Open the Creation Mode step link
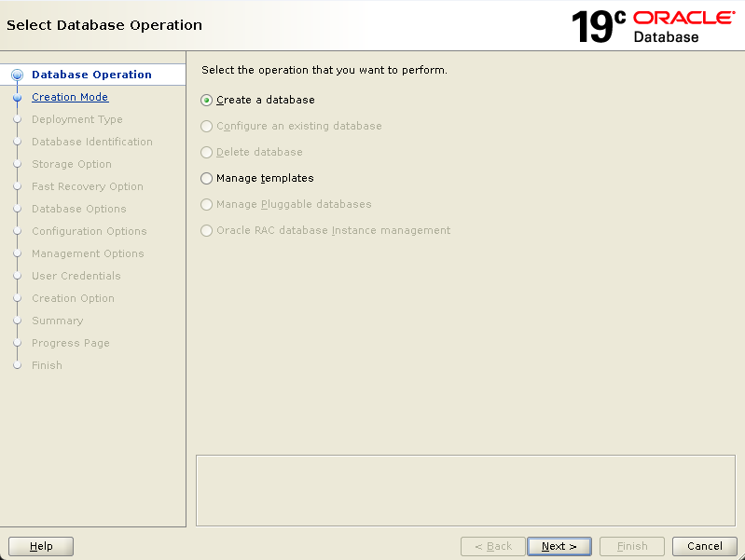Viewport: 745px width, 560px height. (70, 97)
